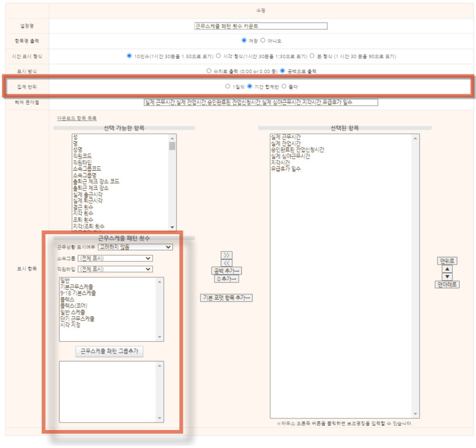476x448 pixels.
Task: Choose the 둘다 radio option for 집계 단위
Action: click(284, 87)
